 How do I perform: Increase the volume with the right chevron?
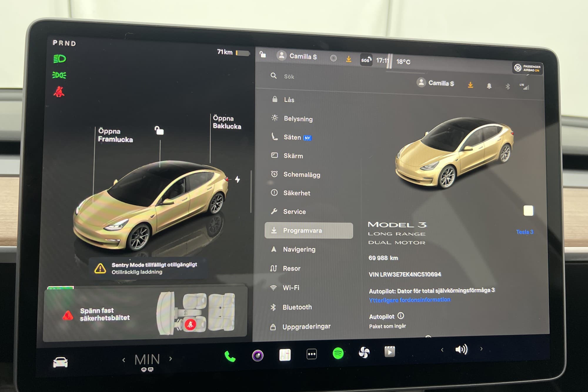(x=481, y=349)
